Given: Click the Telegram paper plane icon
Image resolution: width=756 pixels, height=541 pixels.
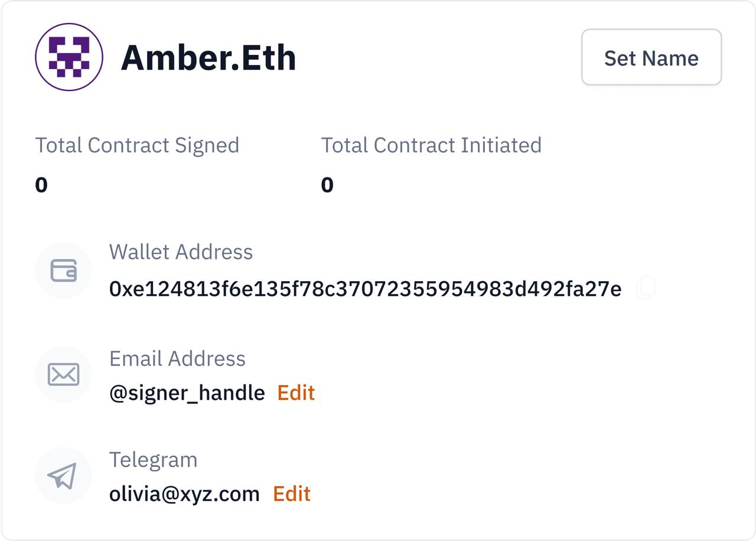Looking at the screenshot, I should click(63, 475).
